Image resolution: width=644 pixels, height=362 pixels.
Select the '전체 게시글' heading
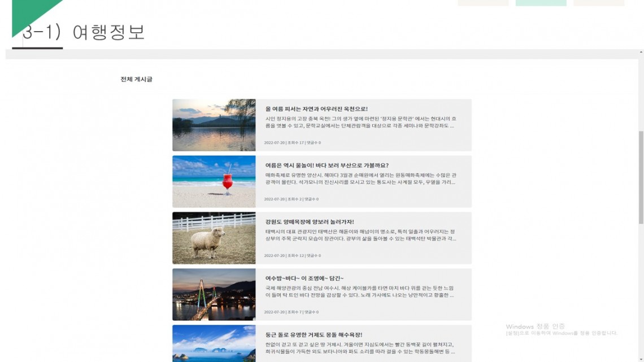point(136,79)
